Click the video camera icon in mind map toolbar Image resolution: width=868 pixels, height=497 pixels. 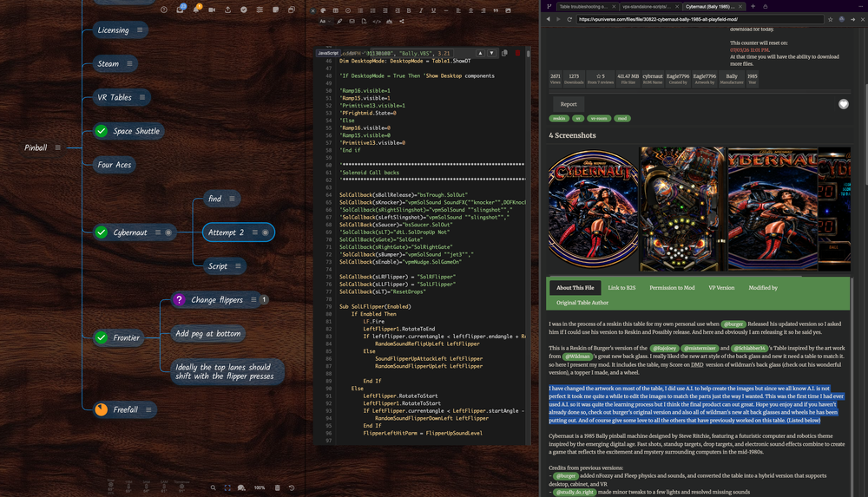(212, 10)
